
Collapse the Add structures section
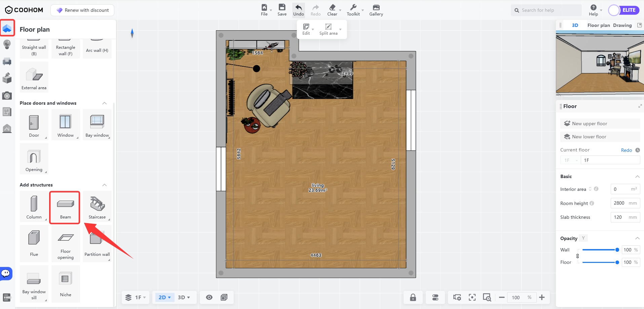[x=105, y=185]
